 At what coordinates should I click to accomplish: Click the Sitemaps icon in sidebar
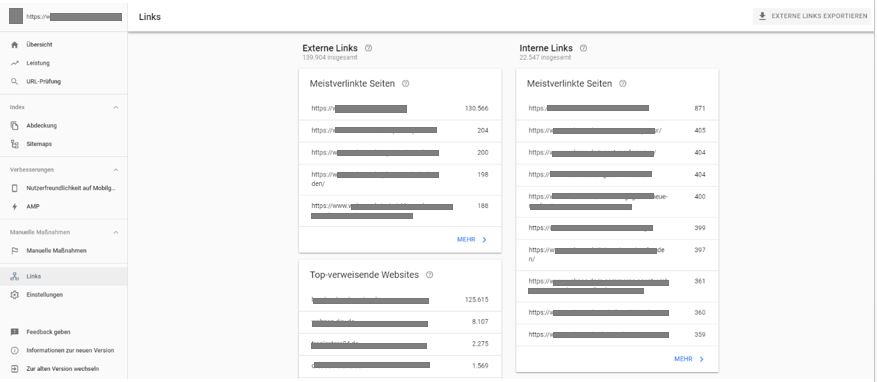point(15,144)
